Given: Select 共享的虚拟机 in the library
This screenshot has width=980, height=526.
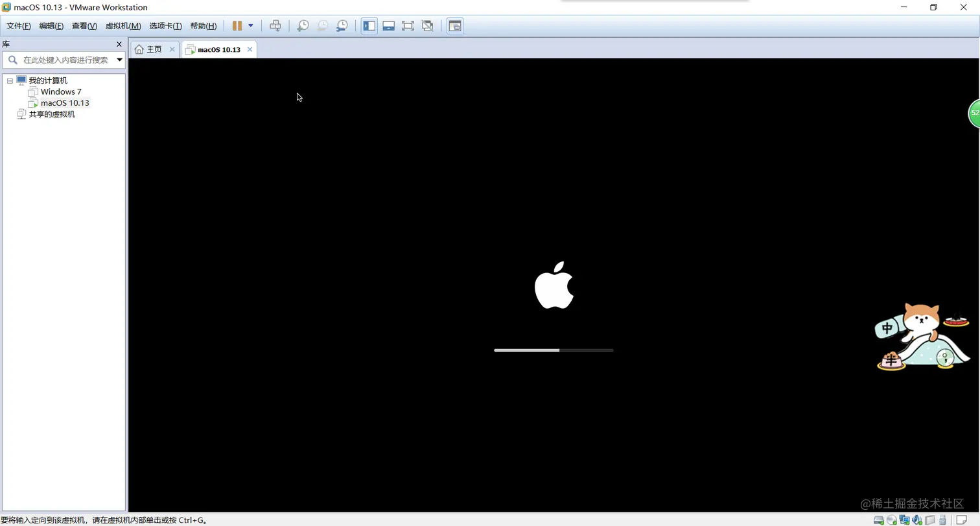Looking at the screenshot, I should coord(52,114).
